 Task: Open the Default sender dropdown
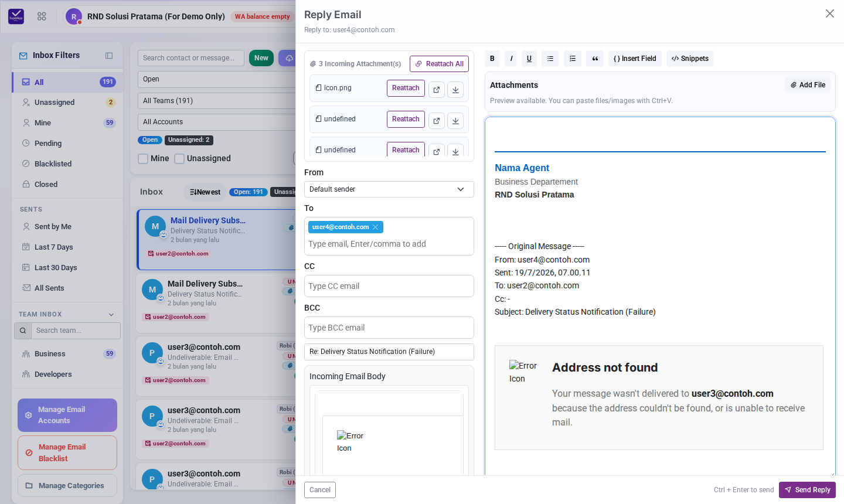(x=389, y=189)
